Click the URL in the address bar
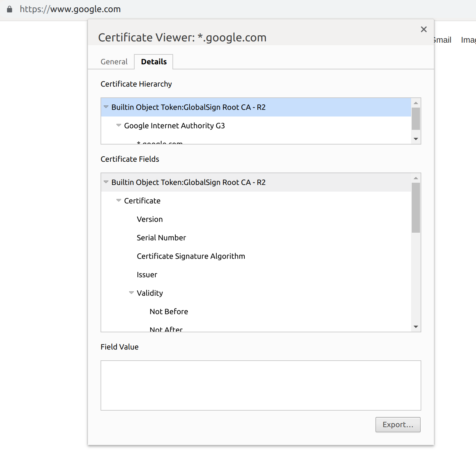 (70, 9)
